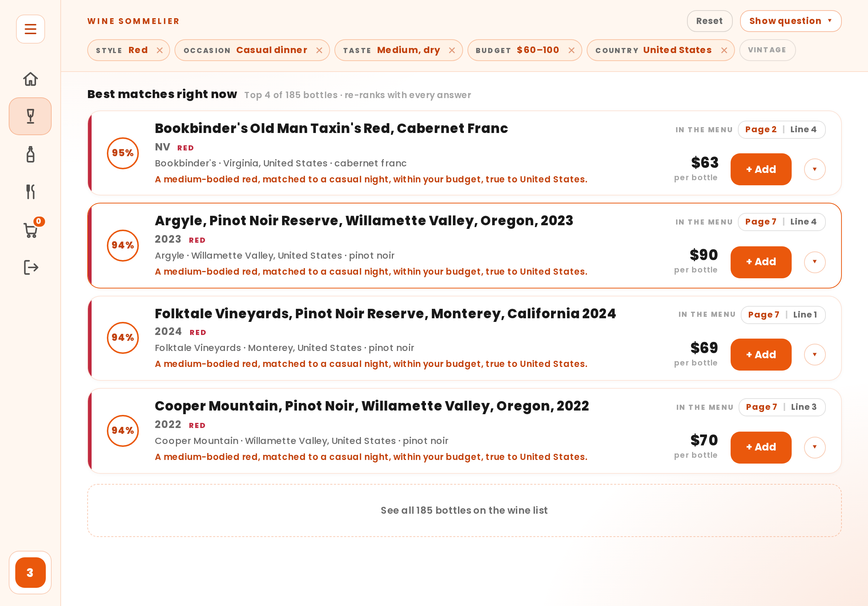Go to the home icon
Screen dimensions: 868x606
pos(30,79)
